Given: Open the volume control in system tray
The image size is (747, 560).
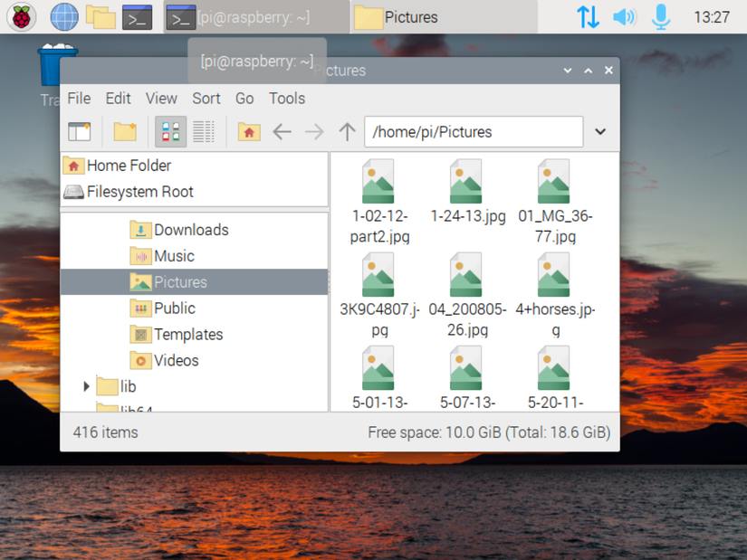Looking at the screenshot, I should point(624,16).
